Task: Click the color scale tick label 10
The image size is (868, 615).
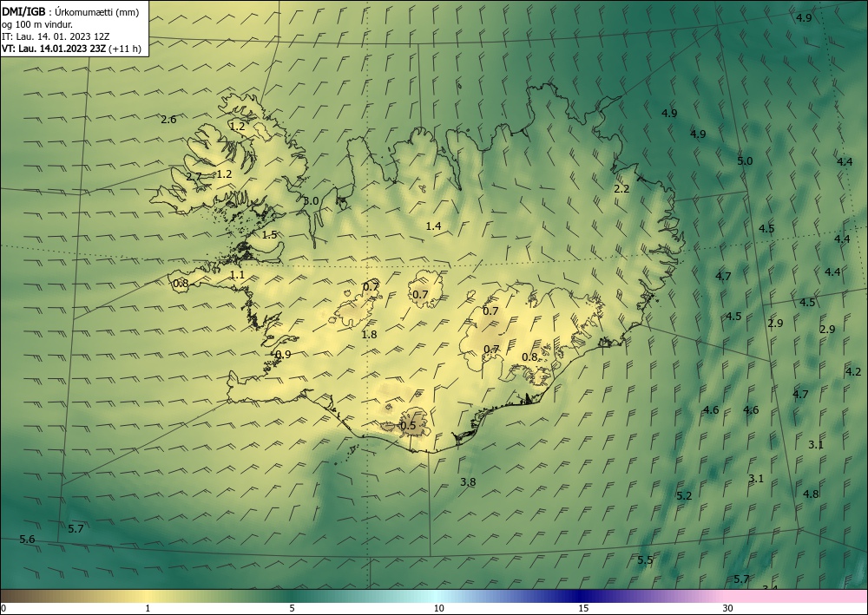Action: click(x=438, y=609)
